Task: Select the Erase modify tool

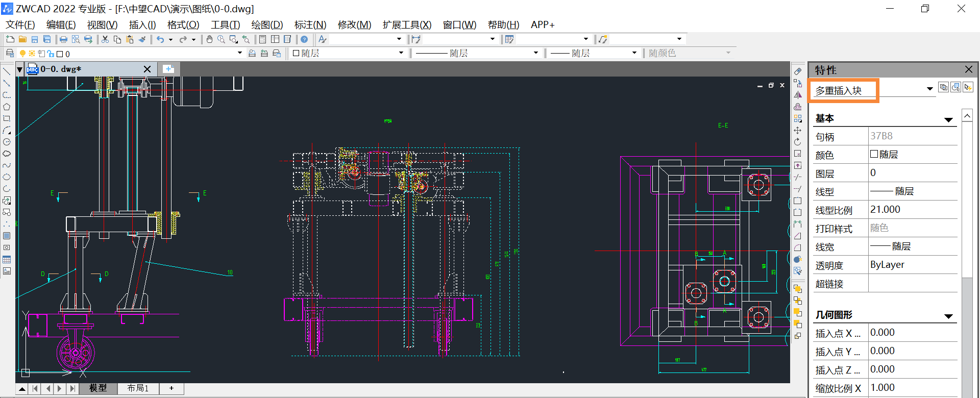Action: point(798,72)
